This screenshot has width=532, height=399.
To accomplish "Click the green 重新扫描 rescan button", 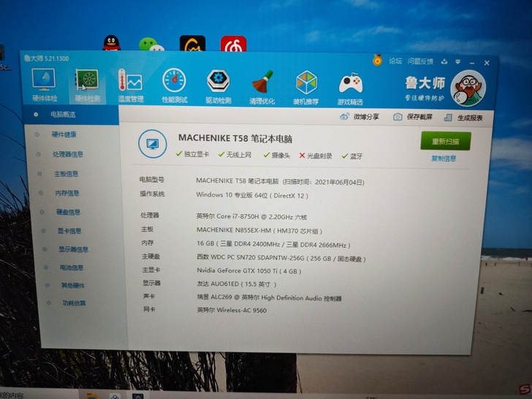I will click(x=445, y=142).
